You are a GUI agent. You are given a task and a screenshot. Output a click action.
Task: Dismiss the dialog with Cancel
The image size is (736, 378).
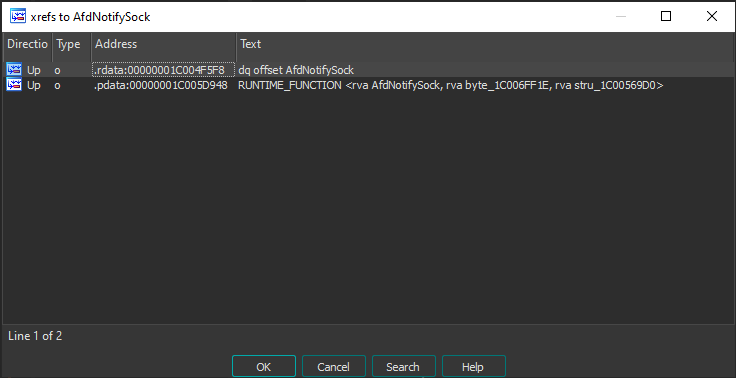pyautogui.click(x=333, y=367)
